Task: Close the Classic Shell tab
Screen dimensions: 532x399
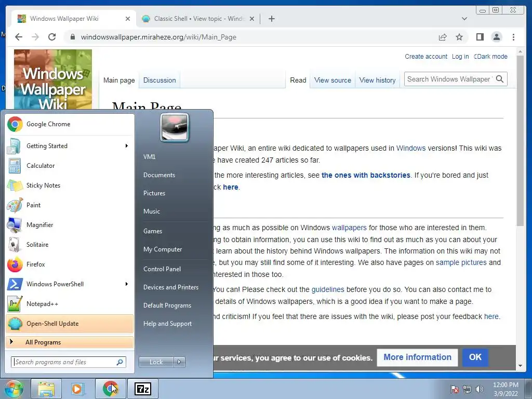Action: (252, 19)
